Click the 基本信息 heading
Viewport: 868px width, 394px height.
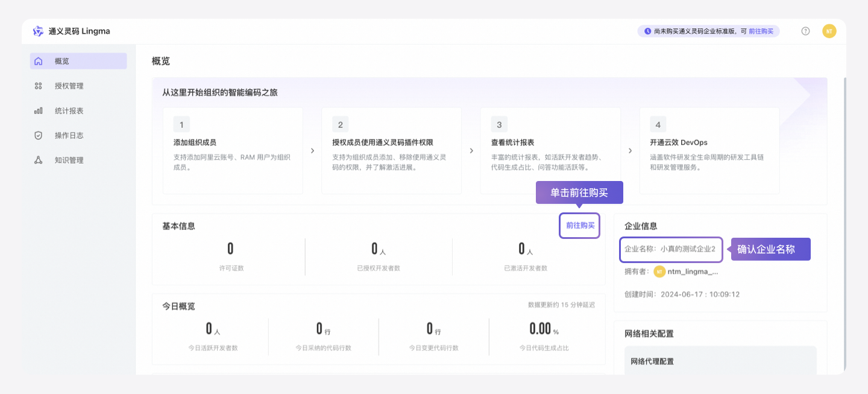178,226
